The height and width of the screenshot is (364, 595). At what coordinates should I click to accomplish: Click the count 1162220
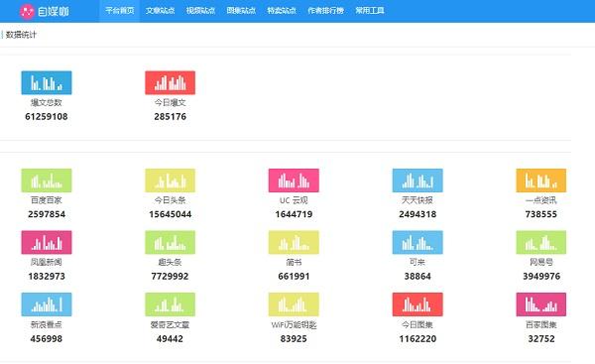pyautogui.click(x=417, y=339)
